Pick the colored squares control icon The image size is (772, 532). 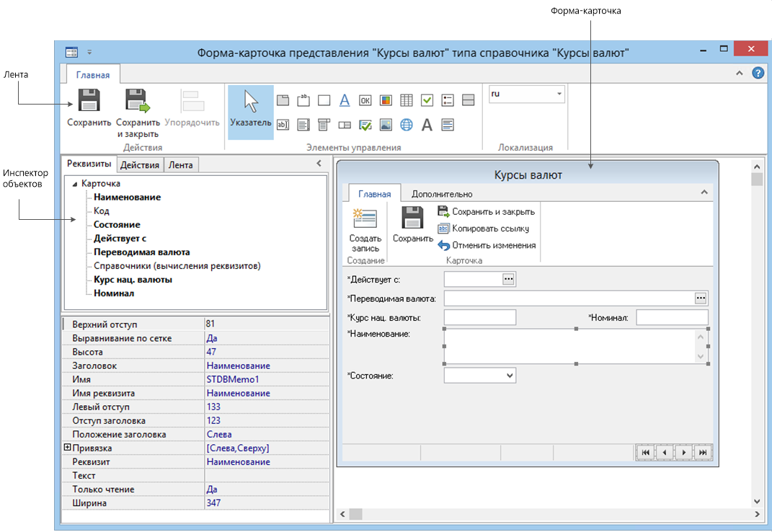386,100
